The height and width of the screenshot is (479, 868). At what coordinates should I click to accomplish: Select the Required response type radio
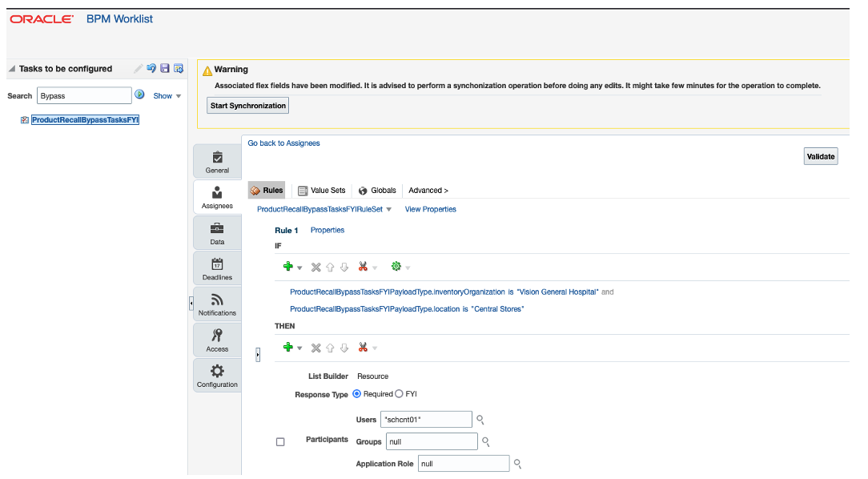pyautogui.click(x=357, y=394)
